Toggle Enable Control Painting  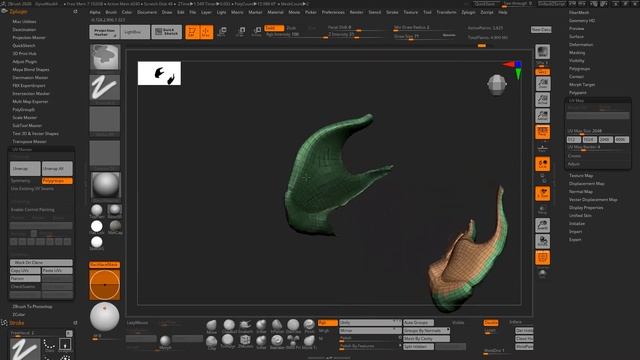coord(33,209)
